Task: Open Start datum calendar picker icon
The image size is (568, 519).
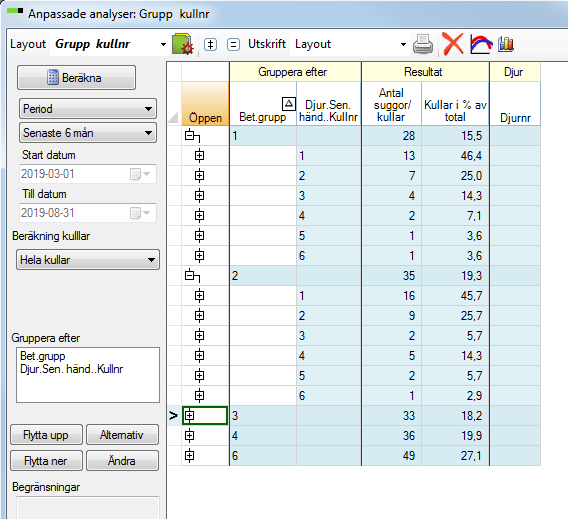Action: pos(140,174)
